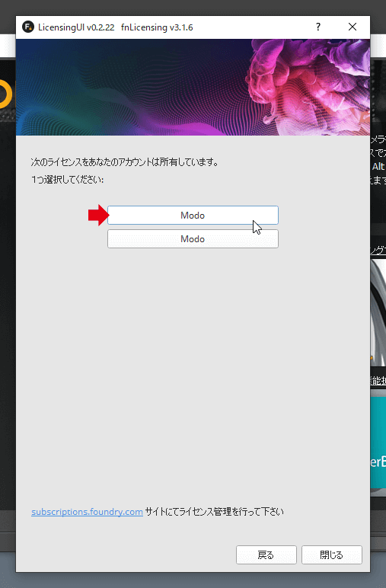Open the subscriptions.foundry.com link
Screen dimensions: 386x588
(87, 512)
